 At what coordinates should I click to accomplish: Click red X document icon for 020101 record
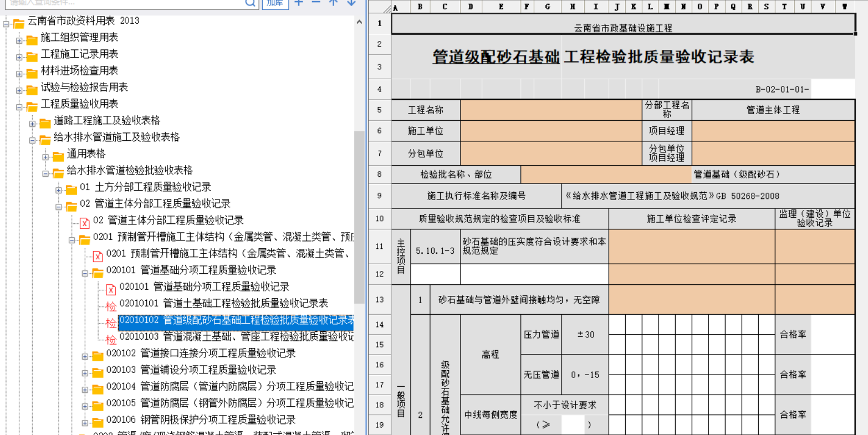[x=111, y=289]
